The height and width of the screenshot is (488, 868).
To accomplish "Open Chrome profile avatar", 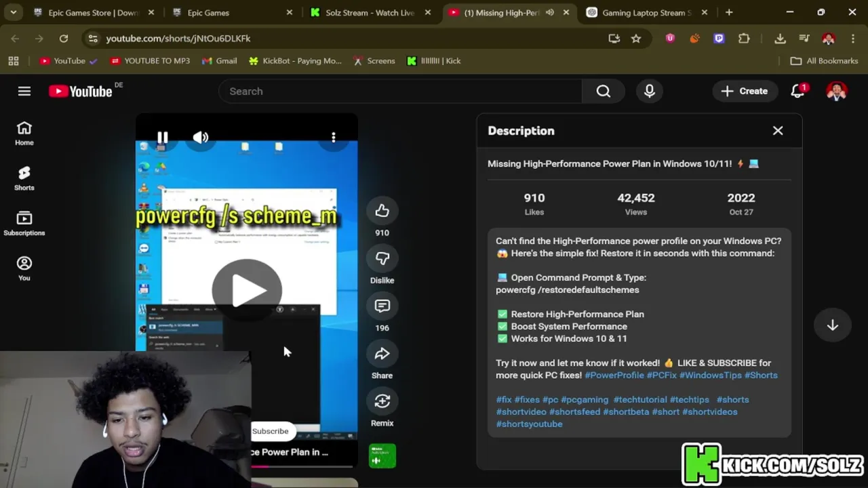I will (x=829, y=39).
